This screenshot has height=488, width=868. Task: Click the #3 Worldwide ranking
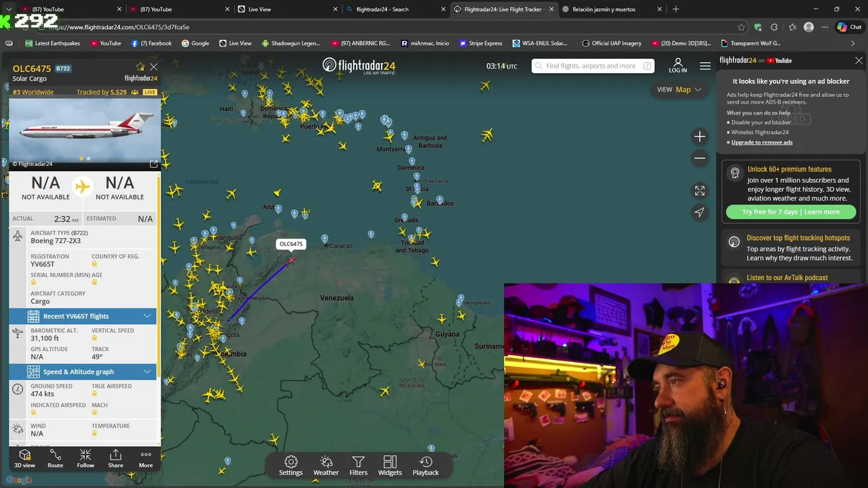33,92
